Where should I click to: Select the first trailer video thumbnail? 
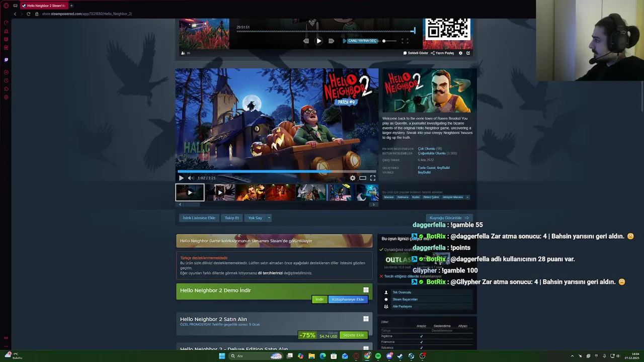pyautogui.click(x=190, y=192)
